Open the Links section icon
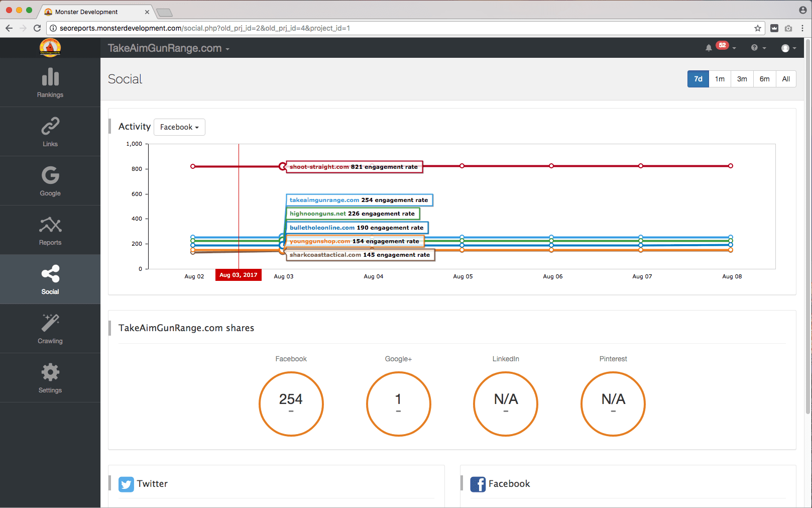Screen dimensions: 812x508 [50, 126]
